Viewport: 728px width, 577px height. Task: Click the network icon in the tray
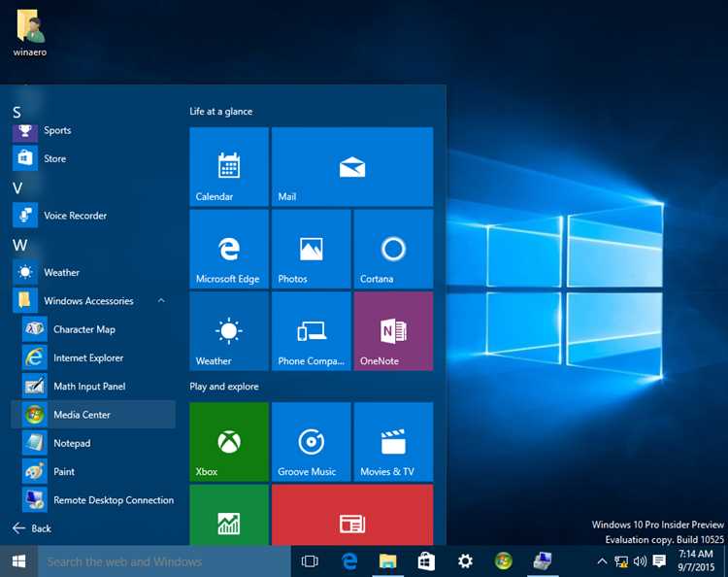tap(621, 561)
